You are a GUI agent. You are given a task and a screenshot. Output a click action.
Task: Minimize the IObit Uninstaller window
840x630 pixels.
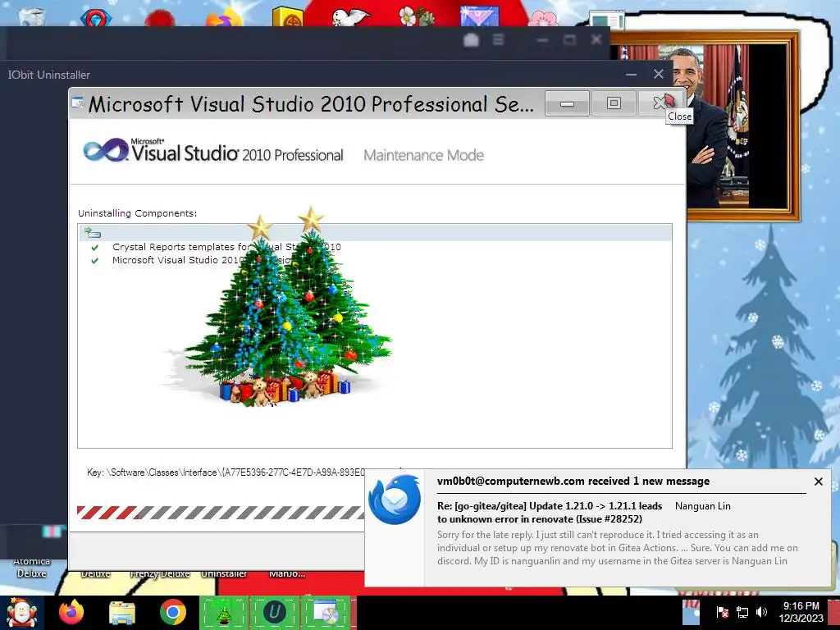click(631, 74)
